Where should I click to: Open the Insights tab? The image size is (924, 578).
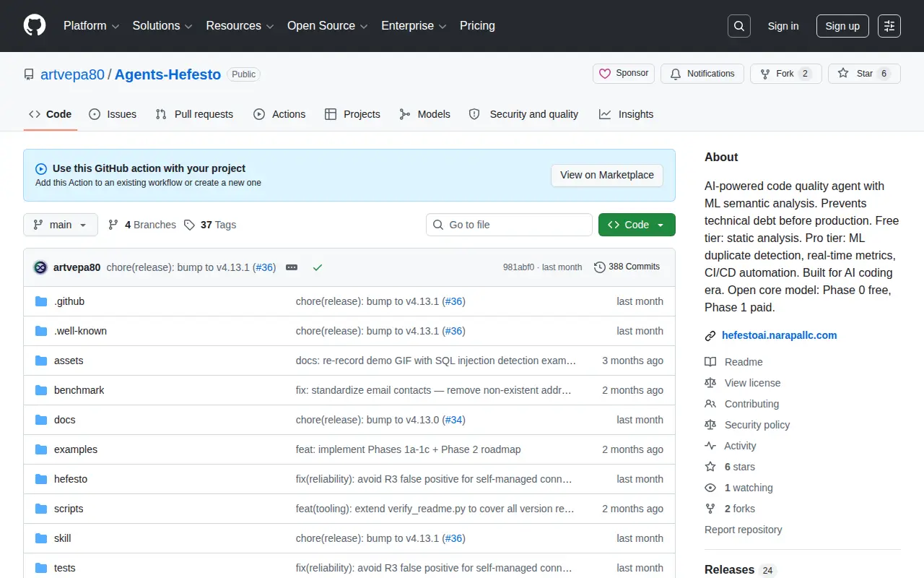click(626, 114)
